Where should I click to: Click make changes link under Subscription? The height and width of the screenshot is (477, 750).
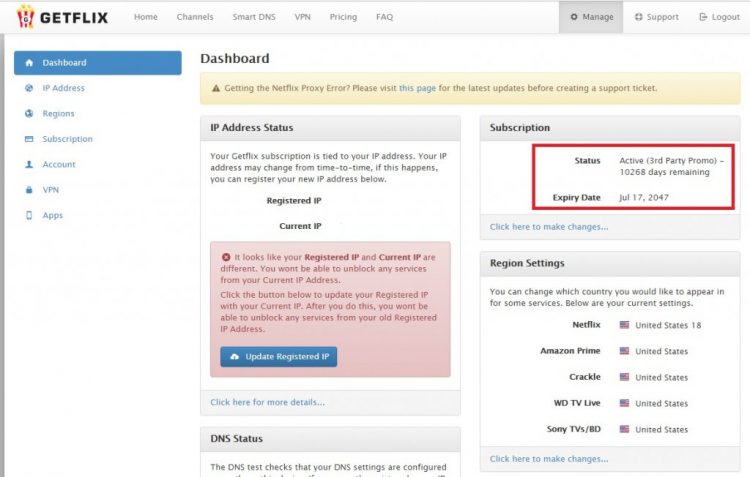click(549, 227)
